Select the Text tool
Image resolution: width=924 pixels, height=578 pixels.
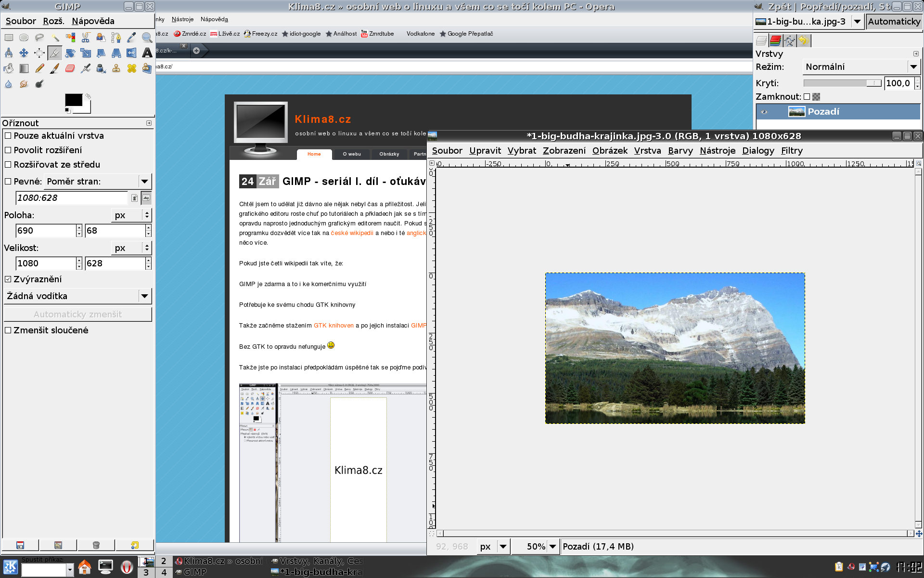(x=147, y=53)
